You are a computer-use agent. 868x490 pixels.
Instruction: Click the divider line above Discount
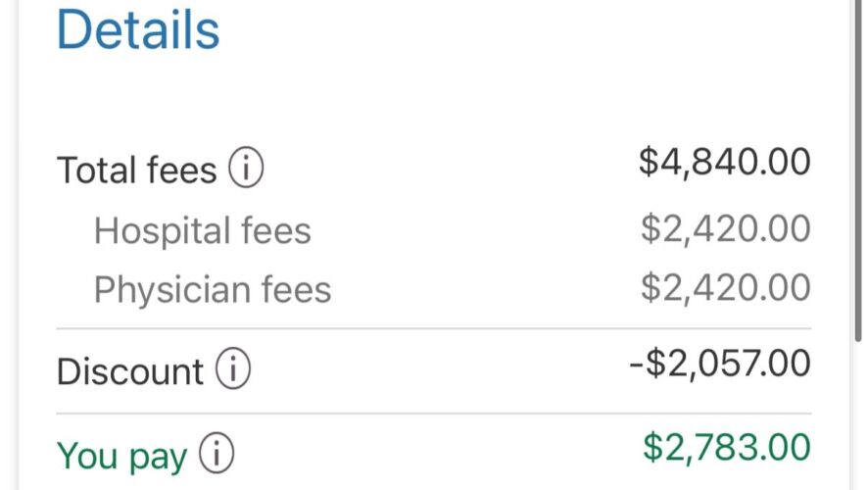(433, 328)
